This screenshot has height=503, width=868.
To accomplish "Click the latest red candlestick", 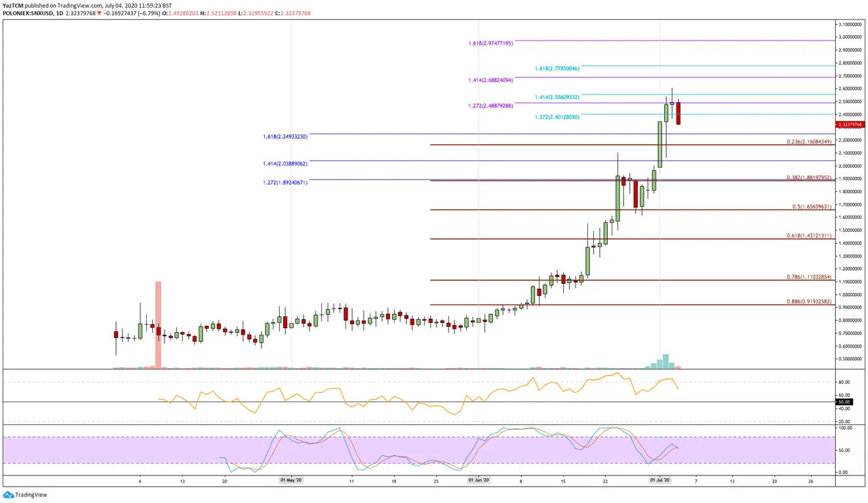I will [679, 113].
